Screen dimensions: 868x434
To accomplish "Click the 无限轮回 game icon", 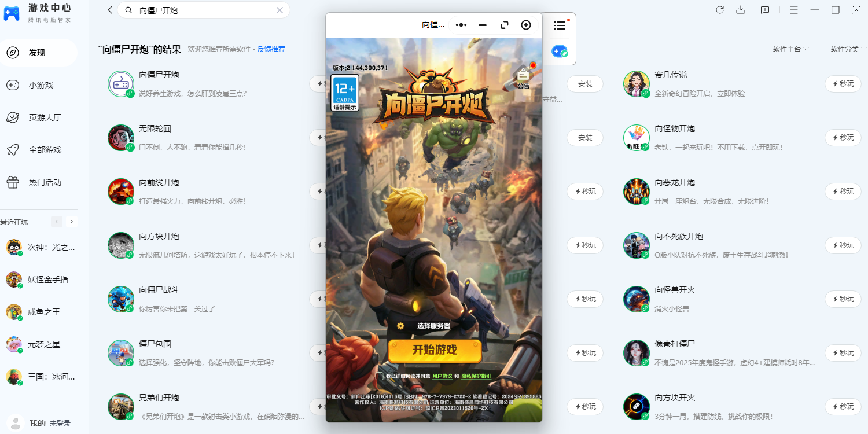I will click(121, 138).
